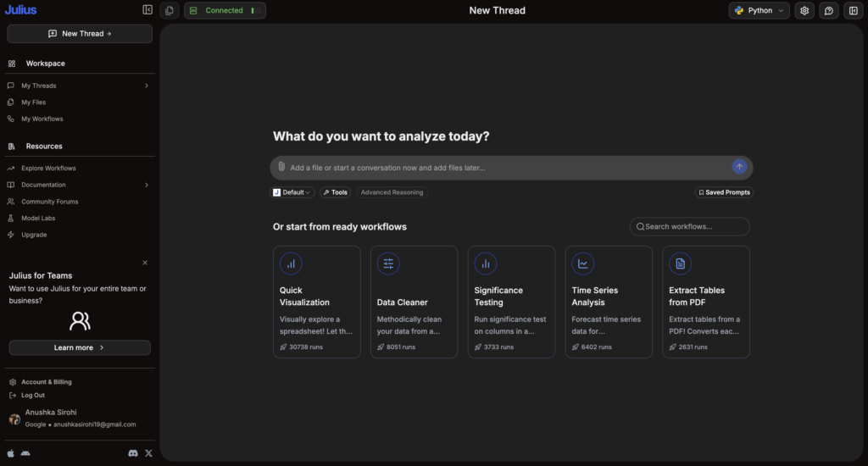868x466 pixels.
Task: Click the Resources books icon
Action: [12, 147]
